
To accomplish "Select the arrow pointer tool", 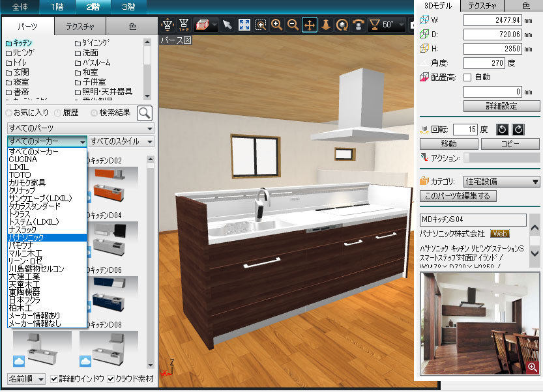I will click(227, 25).
